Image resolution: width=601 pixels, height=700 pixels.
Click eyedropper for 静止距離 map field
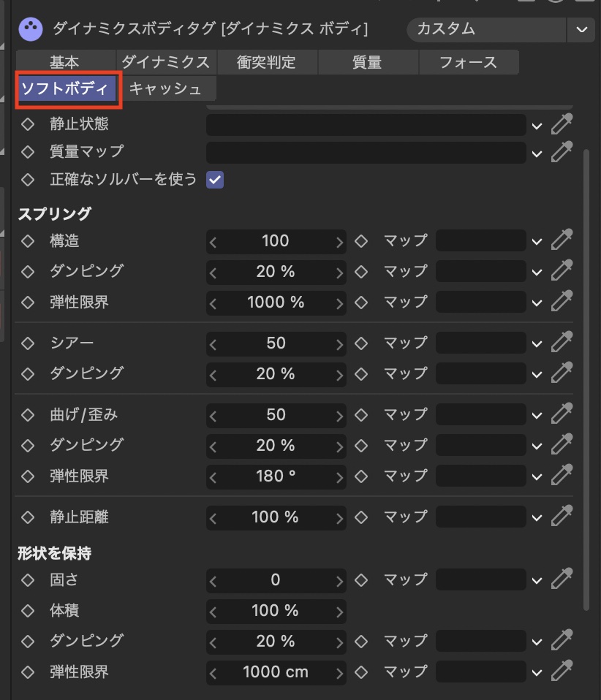[x=562, y=517]
